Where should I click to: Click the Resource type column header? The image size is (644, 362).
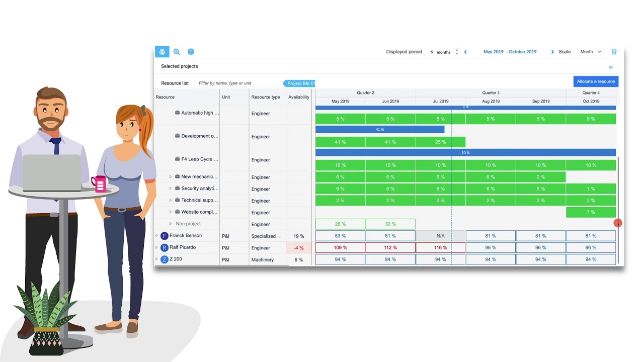(265, 97)
